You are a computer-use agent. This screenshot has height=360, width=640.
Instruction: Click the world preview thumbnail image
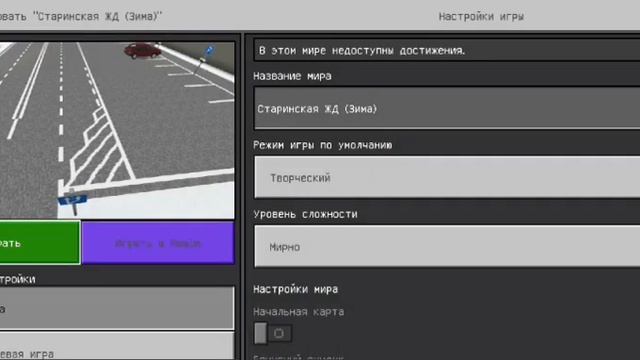(x=117, y=130)
